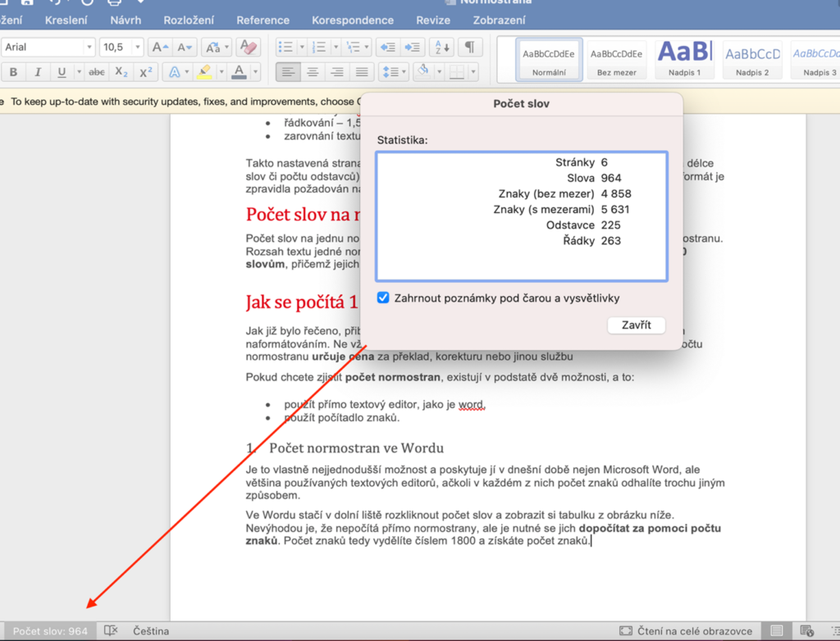Image resolution: width=840 pixels, height=641 pixels.
Task: Expand the font size 10,5 dropdown
Action: (x=136, y=48)
